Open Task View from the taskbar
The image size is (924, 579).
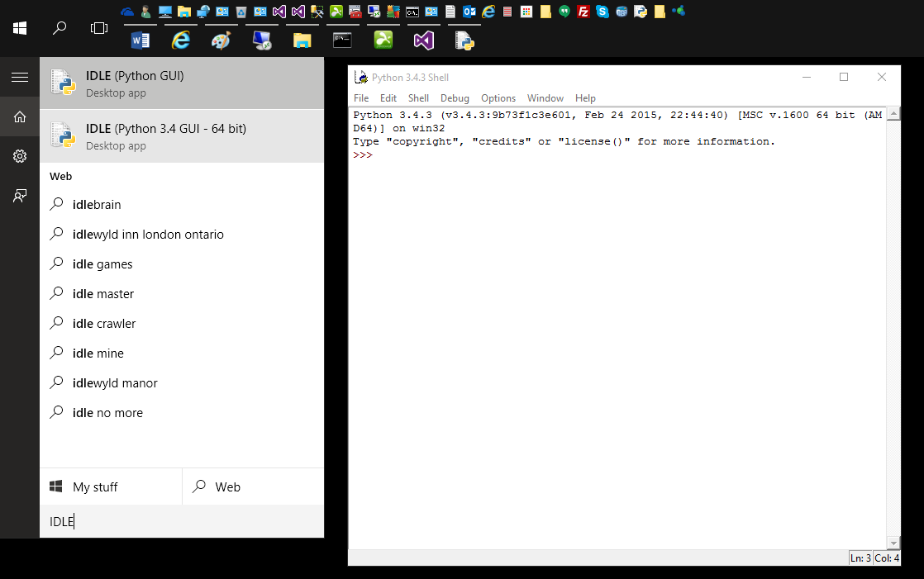tap(99, 28)
